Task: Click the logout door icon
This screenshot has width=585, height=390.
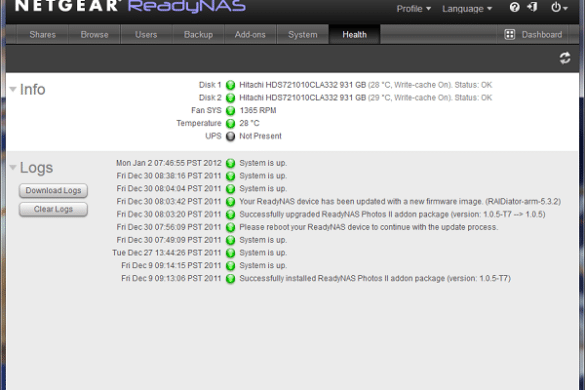Action: tap(532, 7)
